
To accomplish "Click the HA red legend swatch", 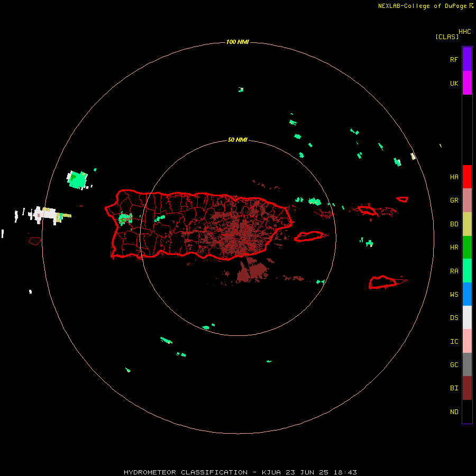I will coord(467,177).
